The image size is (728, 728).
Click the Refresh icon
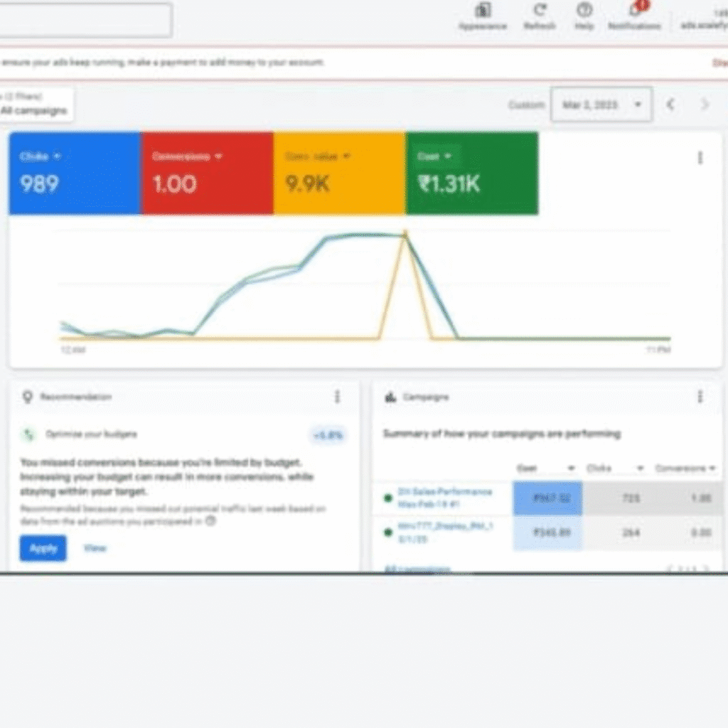point(540,11)
